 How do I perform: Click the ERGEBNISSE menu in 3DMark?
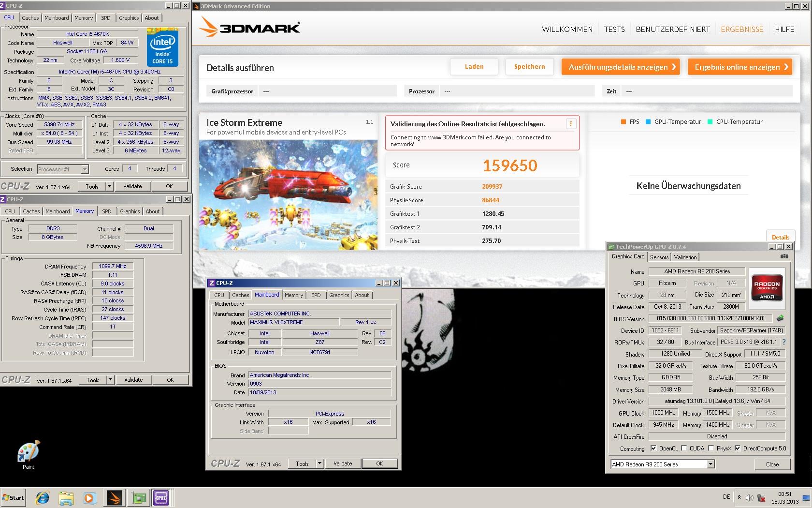point(742,30)
